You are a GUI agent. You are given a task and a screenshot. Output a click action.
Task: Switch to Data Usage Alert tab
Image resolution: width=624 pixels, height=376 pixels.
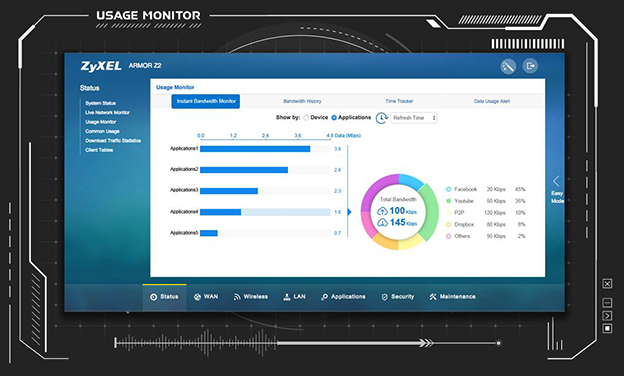[492, 101]
